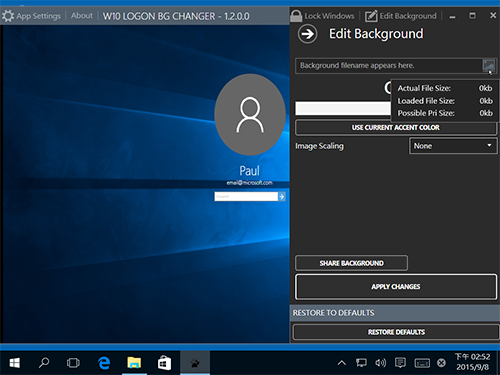Open the touch keyboard tray icon

pyautogui.click(x=422, y=363)
